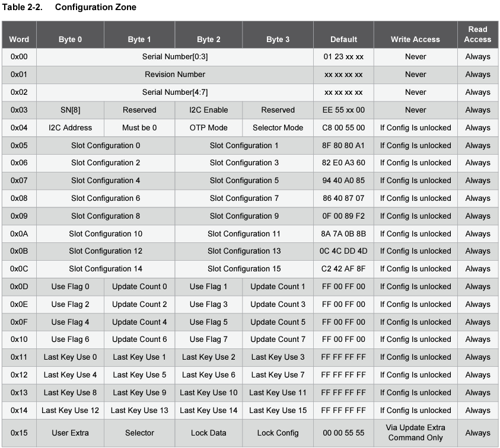
Task: Click the 'Last Key Use 15' cell
Action: (278, 411)
